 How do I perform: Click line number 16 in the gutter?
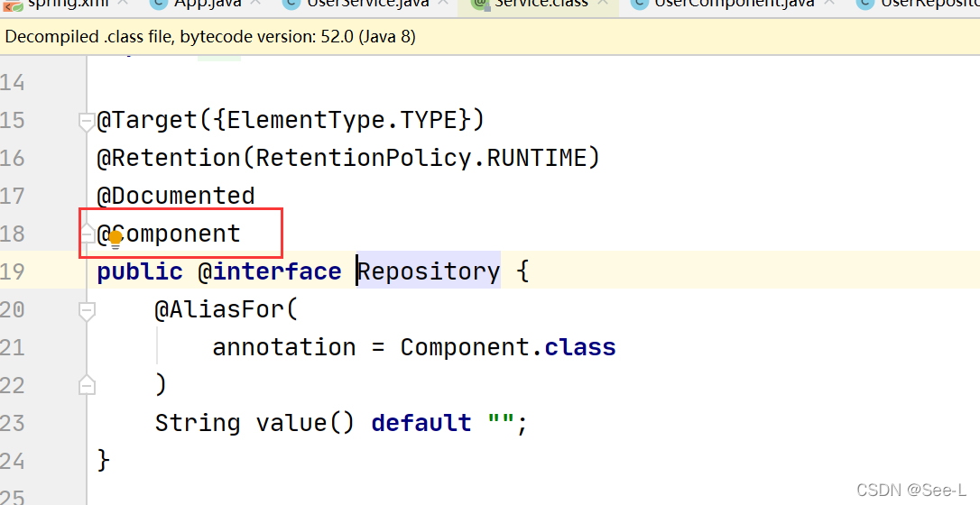click(13, 158)
